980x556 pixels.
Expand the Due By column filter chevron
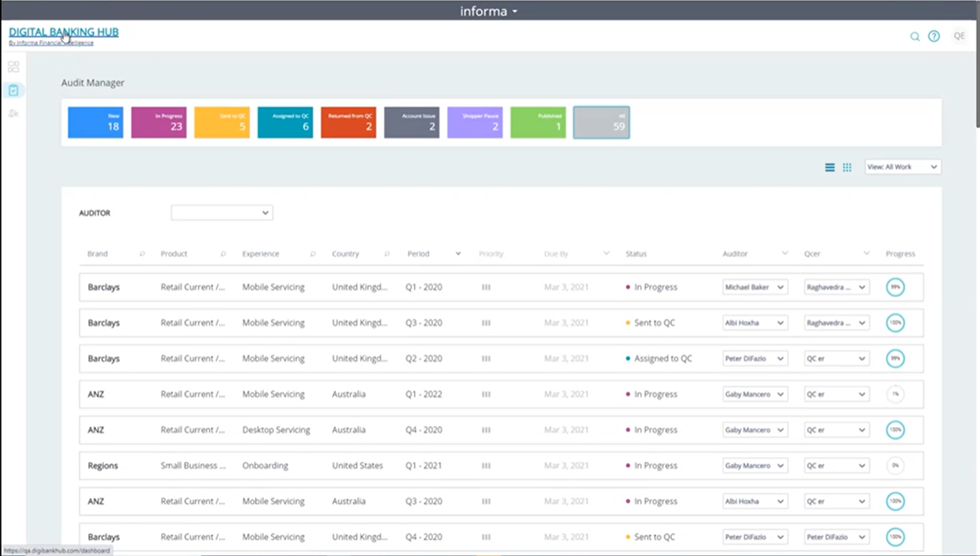[x=606, y=253]
